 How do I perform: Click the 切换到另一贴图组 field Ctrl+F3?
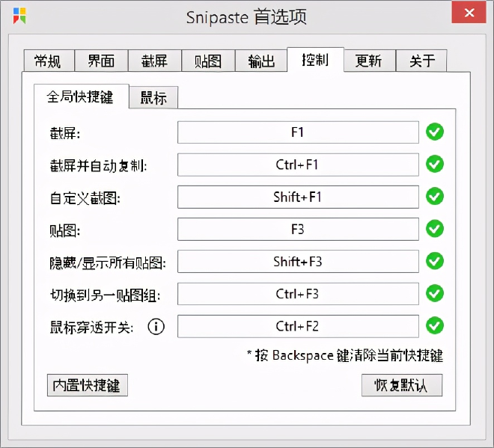(298, 294)
